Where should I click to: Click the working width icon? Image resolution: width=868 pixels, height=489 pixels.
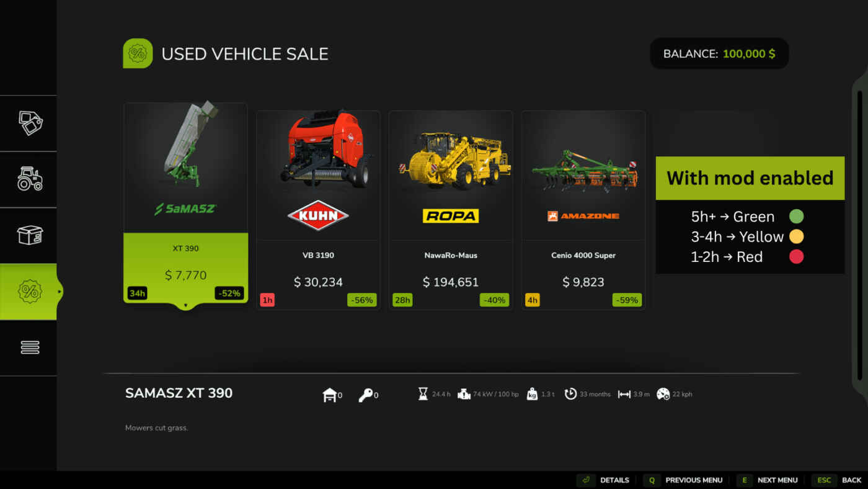pos(624,394)
